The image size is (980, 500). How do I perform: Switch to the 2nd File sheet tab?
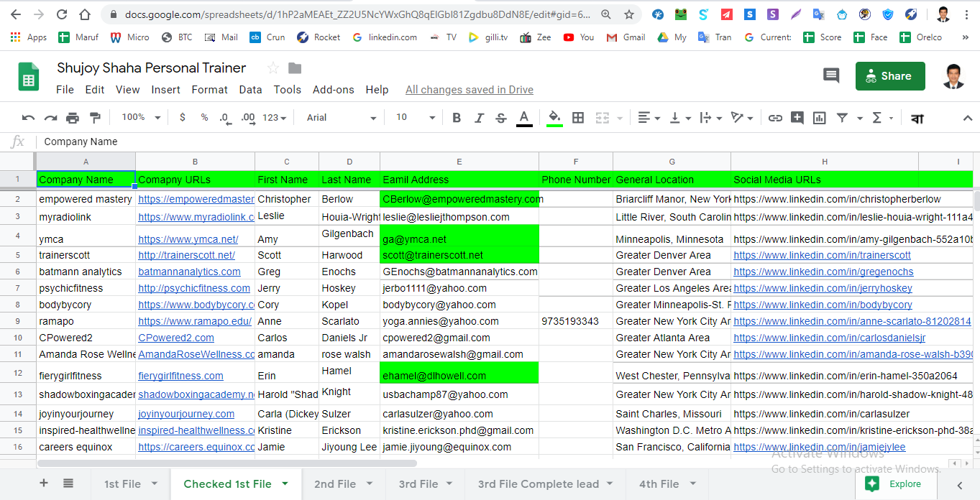point(335,483)
